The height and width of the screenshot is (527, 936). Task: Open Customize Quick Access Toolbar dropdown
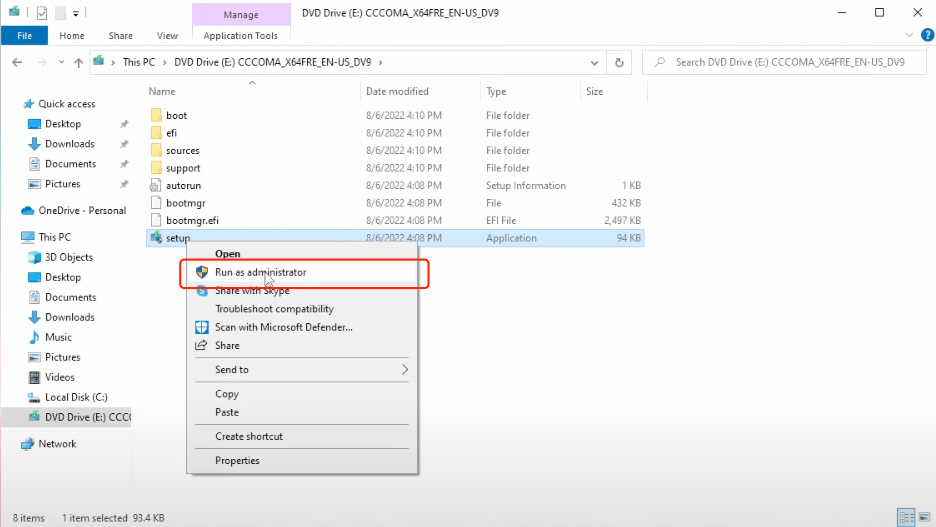[76, 13]
